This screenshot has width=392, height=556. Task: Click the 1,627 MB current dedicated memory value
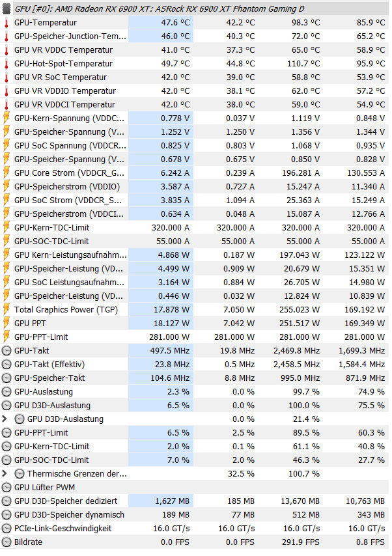tap(172, 501)
